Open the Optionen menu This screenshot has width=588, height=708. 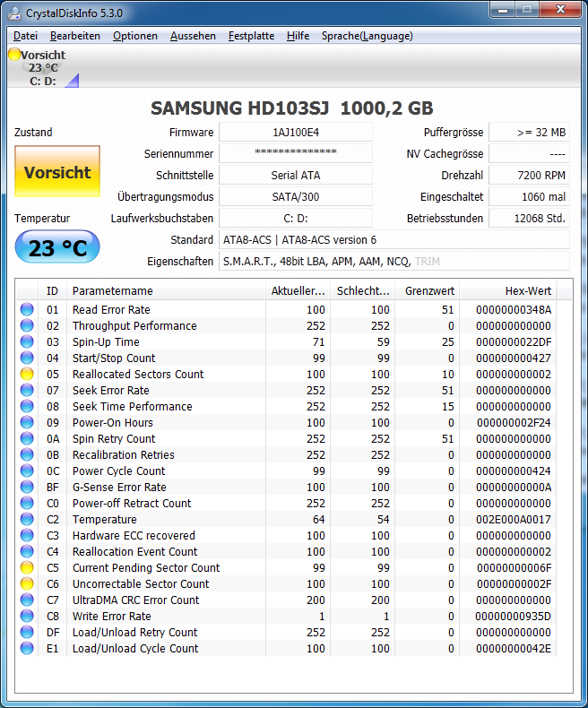point(135,36)
